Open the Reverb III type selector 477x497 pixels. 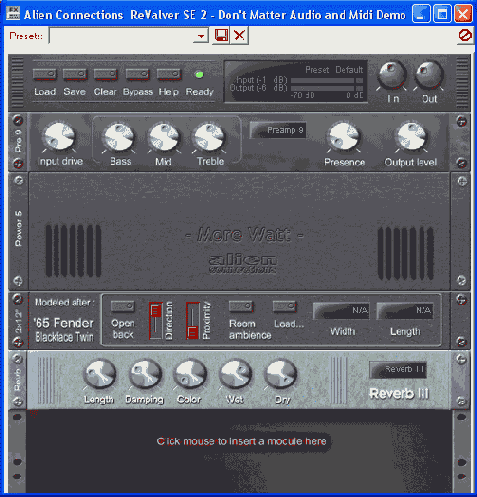tap(398, 370)
